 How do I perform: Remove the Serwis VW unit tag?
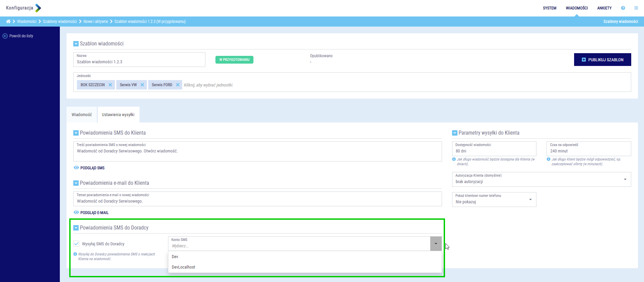(142, 85)
